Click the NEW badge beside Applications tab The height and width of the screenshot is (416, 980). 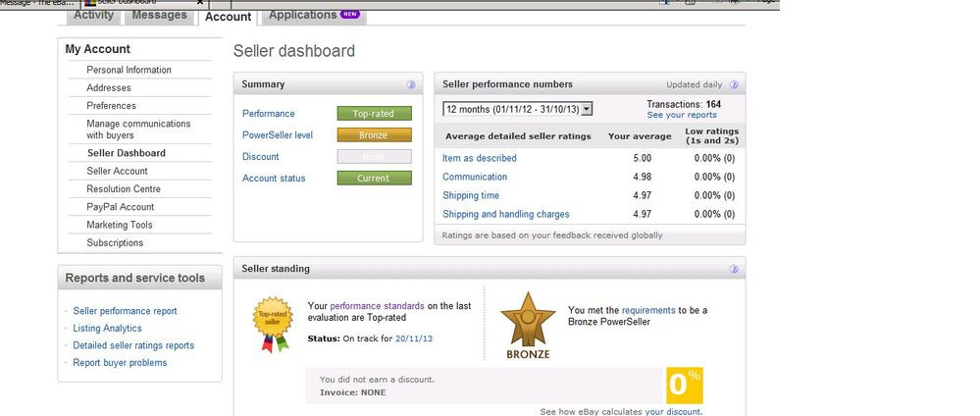coord(350,15)
